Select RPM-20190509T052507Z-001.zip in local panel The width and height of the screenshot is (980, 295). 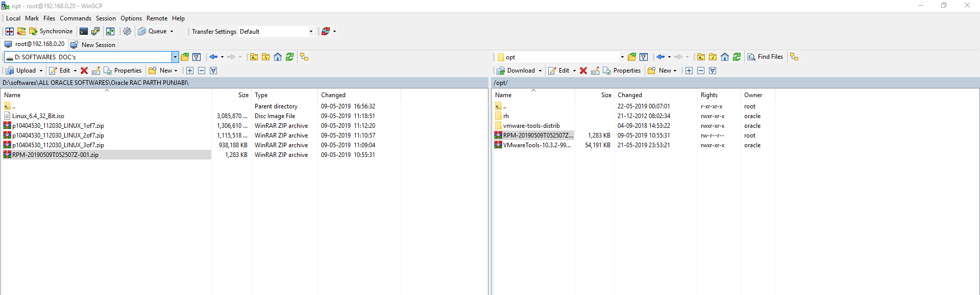pyautogui.click(x=56, y=155)
